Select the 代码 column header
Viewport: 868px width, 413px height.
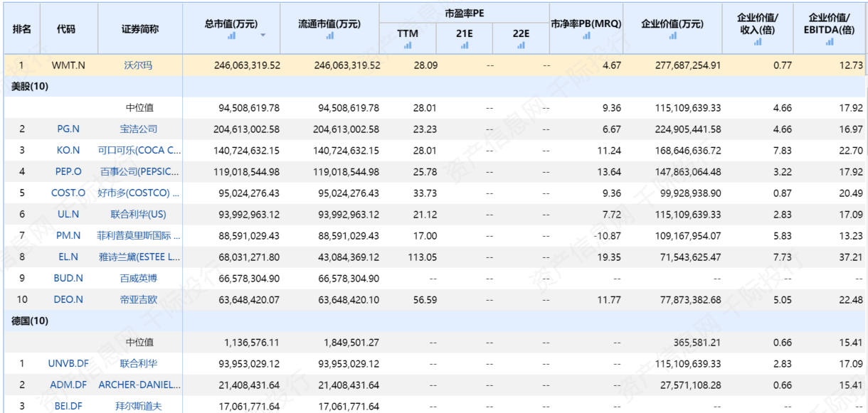(x=66, y=29)
